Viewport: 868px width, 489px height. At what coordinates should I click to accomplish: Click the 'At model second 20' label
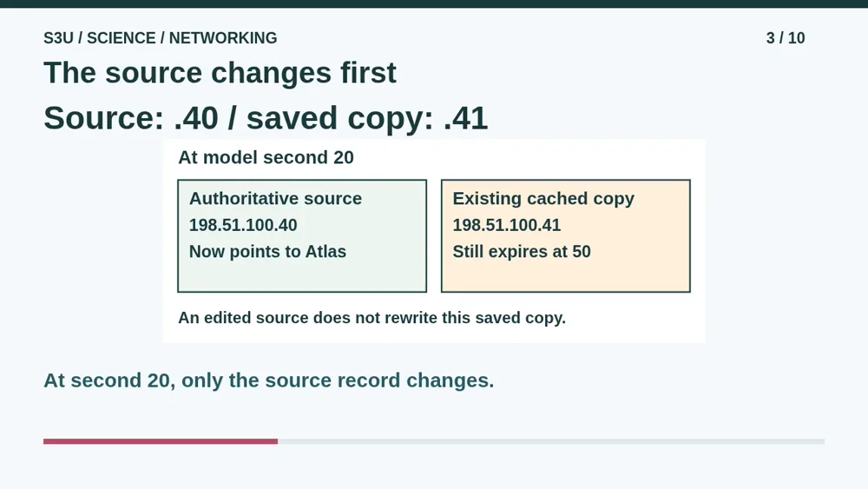click(x=266, y=157)
